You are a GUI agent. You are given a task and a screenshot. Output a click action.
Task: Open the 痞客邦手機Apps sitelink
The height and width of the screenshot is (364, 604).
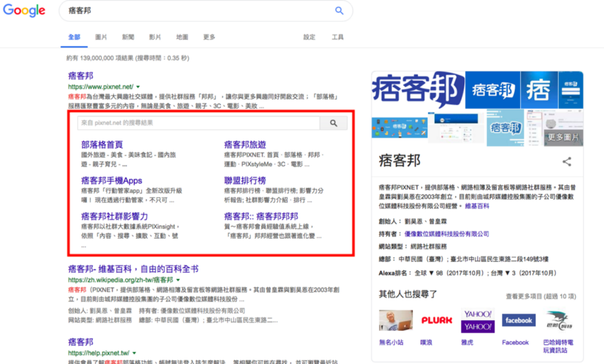[x=112, y=180]
